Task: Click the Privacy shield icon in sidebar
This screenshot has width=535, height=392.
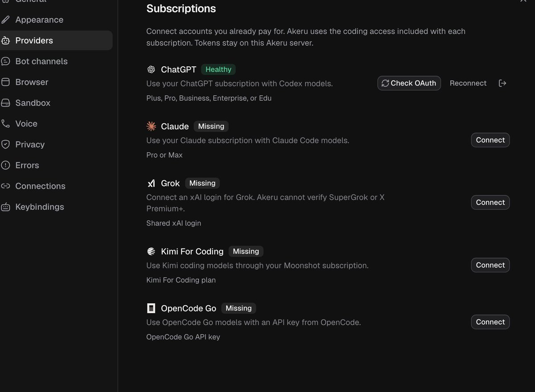Action: pos(5,144)
